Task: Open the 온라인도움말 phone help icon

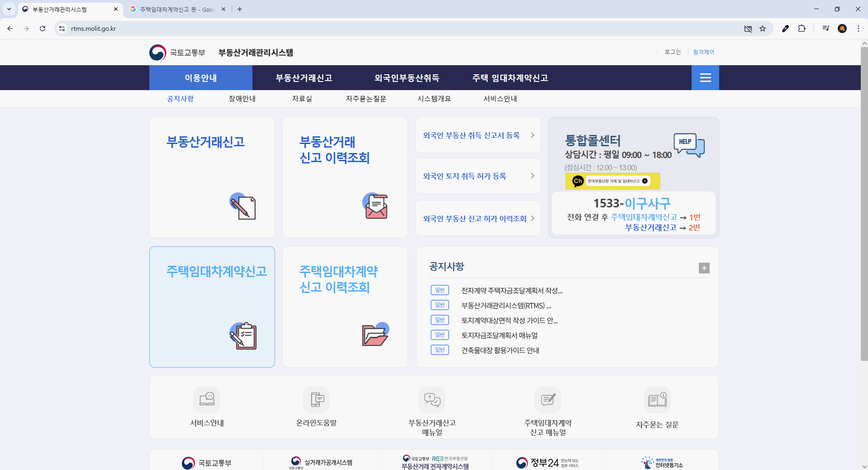Action: coord(317,400)
